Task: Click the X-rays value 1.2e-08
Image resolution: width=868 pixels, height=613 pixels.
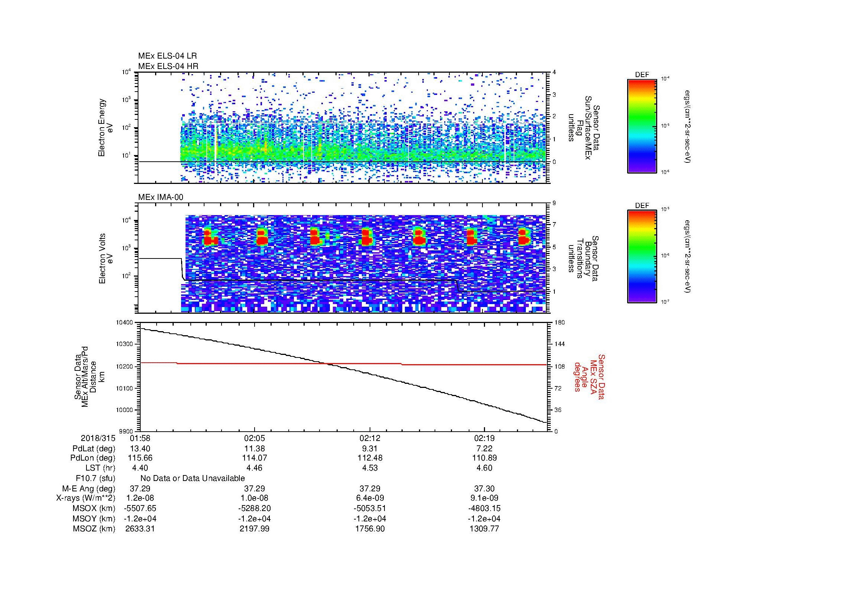Action: pyautogui.click(x=140, y=498)
